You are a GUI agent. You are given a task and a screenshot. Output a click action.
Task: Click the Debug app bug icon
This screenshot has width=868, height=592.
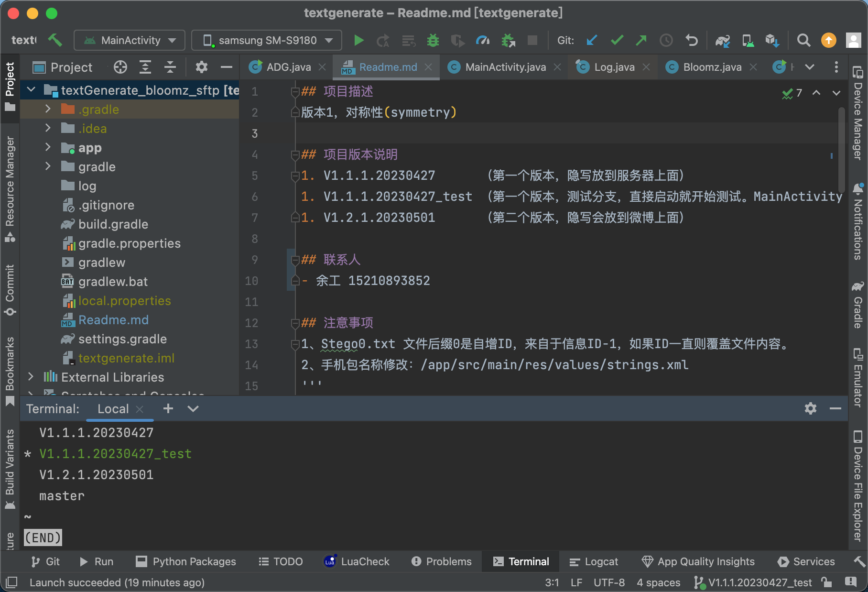433,41
